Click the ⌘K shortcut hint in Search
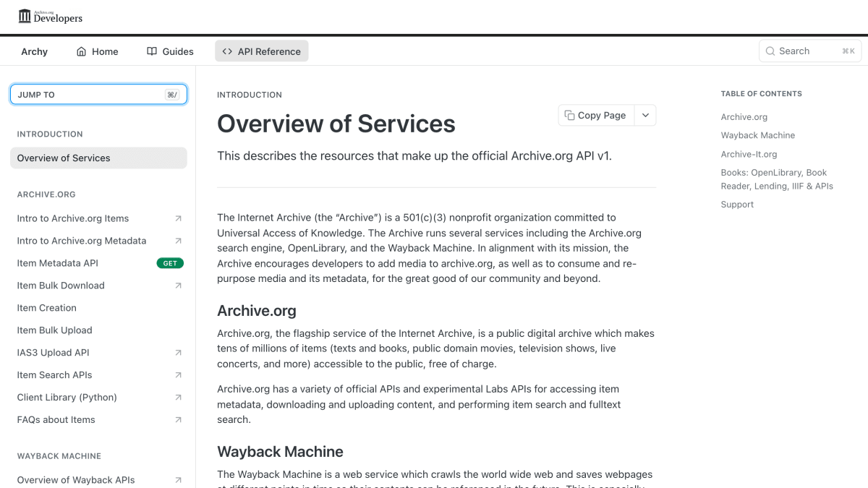Viewport: 868px width, 488px height. [848, 51]
